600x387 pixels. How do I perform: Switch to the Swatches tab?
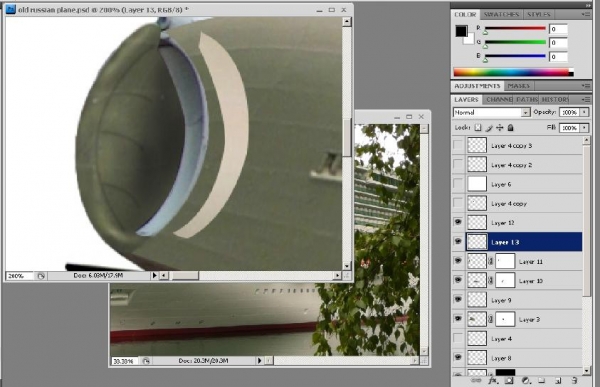pyautogui.click(x=501, y=15)
